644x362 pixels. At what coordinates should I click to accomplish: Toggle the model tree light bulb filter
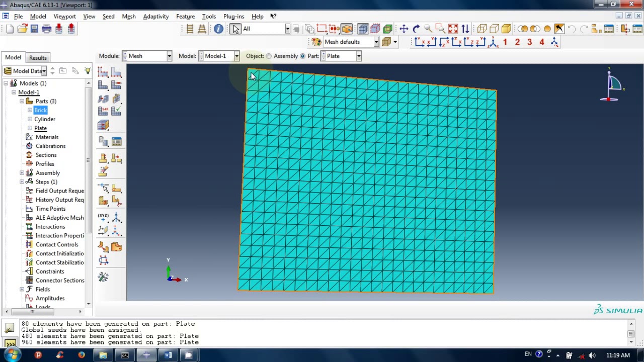pos(88,71)
